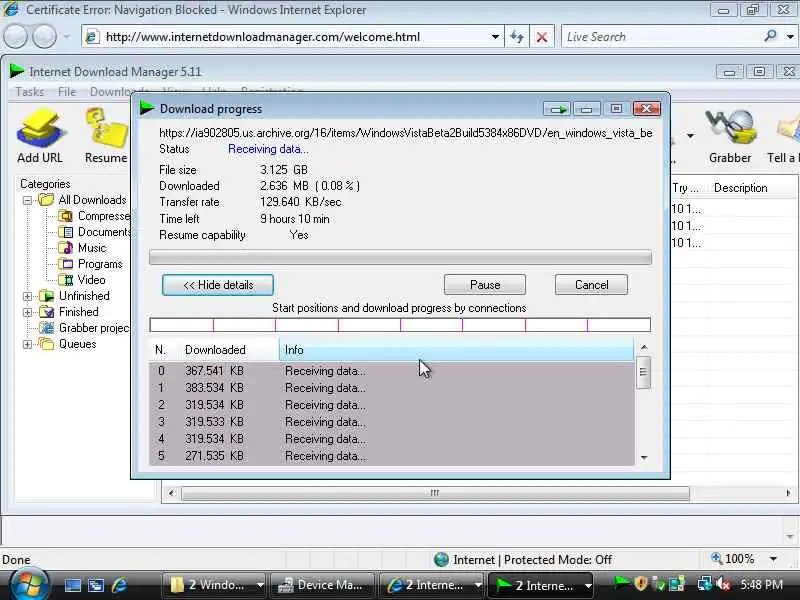Click the IE Forward button
The width and height of the screenshot is (800, 600).
45,37
